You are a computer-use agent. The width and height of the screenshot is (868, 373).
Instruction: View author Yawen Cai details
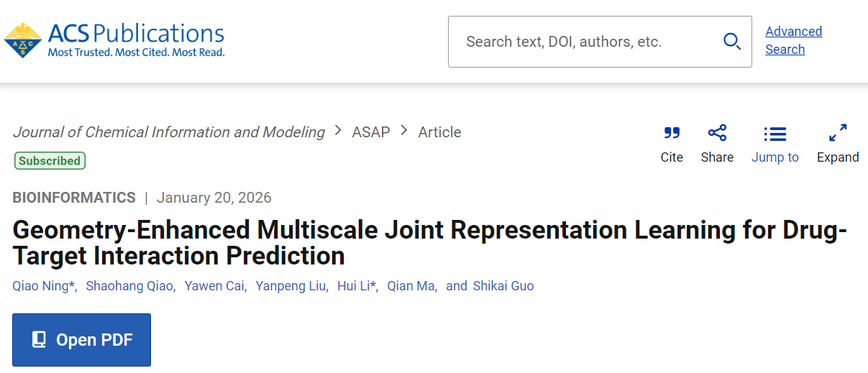[x=214, y=286]
